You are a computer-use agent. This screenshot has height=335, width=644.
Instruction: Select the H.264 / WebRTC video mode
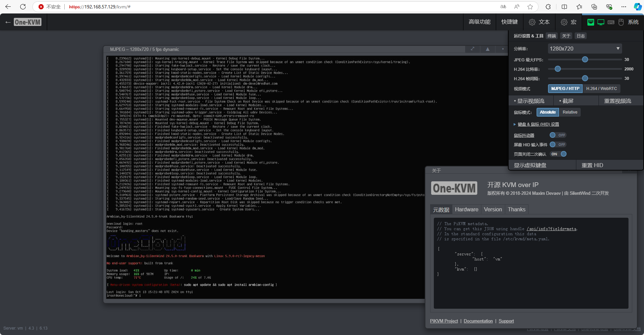click(x=601, y=89)
